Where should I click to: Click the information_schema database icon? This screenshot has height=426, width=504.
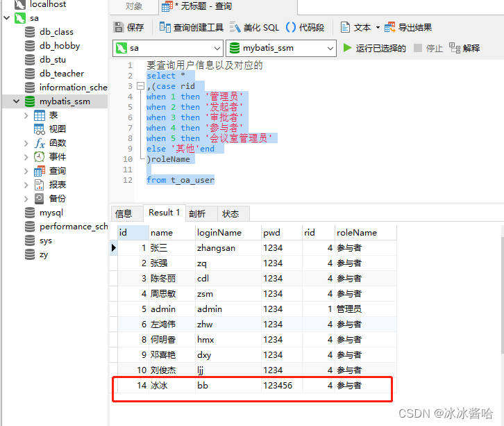click(x=30, y=88)
